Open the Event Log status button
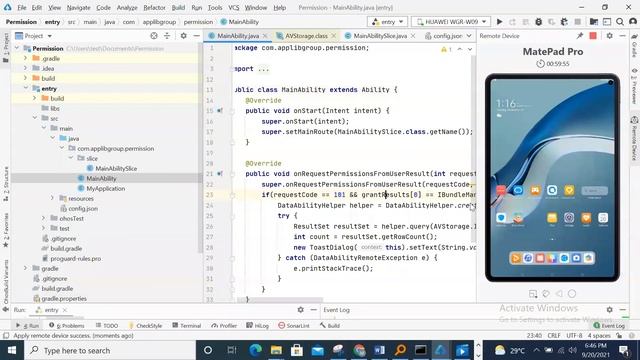This screenshot has width=640, height=360. [609, 325]
